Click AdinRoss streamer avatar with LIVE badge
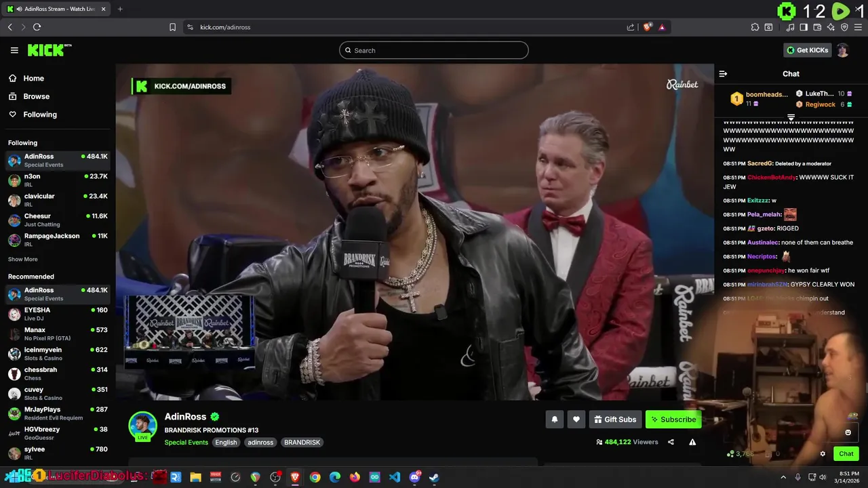 point(142,426)
